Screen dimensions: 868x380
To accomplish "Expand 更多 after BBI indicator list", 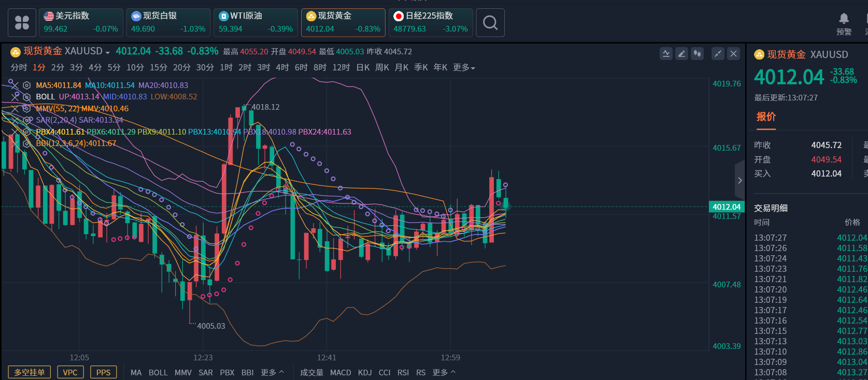I will point(272,372).
